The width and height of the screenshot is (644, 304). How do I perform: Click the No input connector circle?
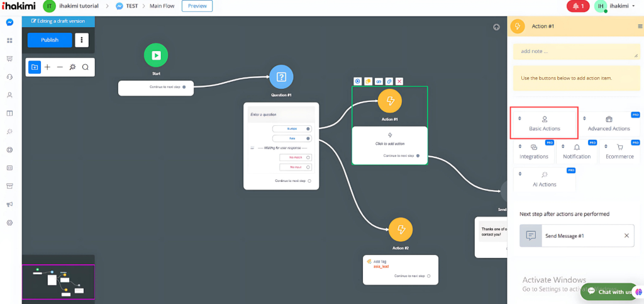click(x=308, y=167)
